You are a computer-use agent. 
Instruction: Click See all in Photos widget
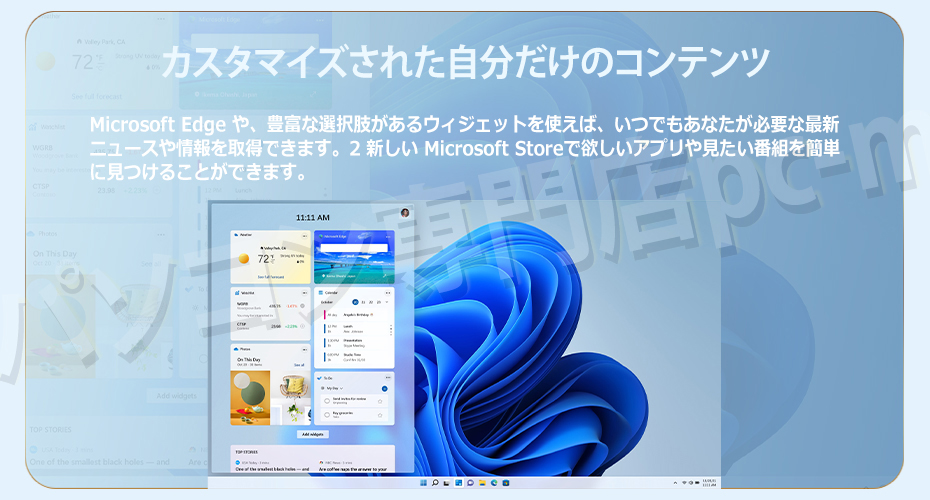pyautogui.click(x=299, y=365)
